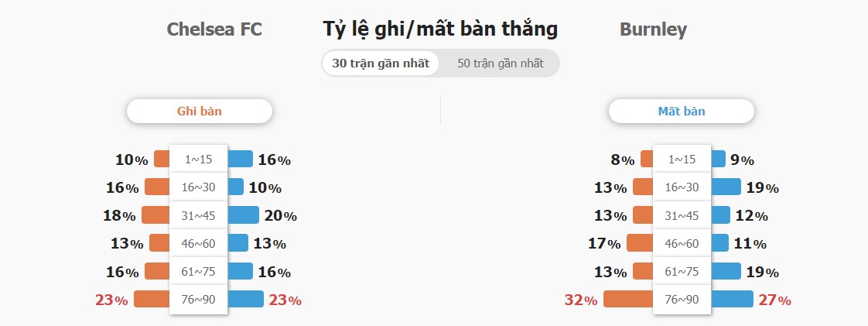The image size is (868, 326).
Task: Click the Ghi bàn button
Action: (x=200, y=111)
